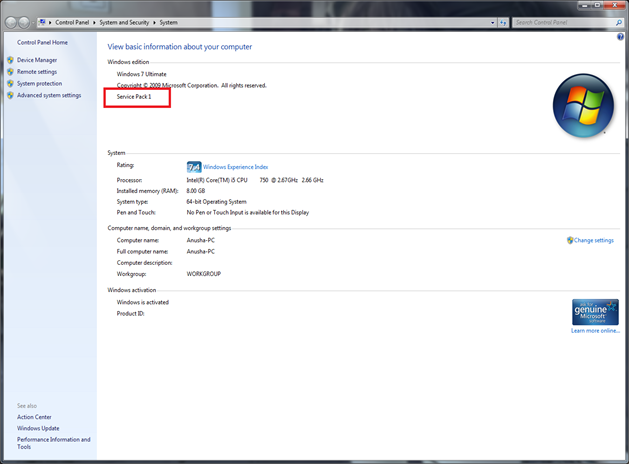Expand the arrow before Control Panel breadcrumb

click(x=50, y=23)
